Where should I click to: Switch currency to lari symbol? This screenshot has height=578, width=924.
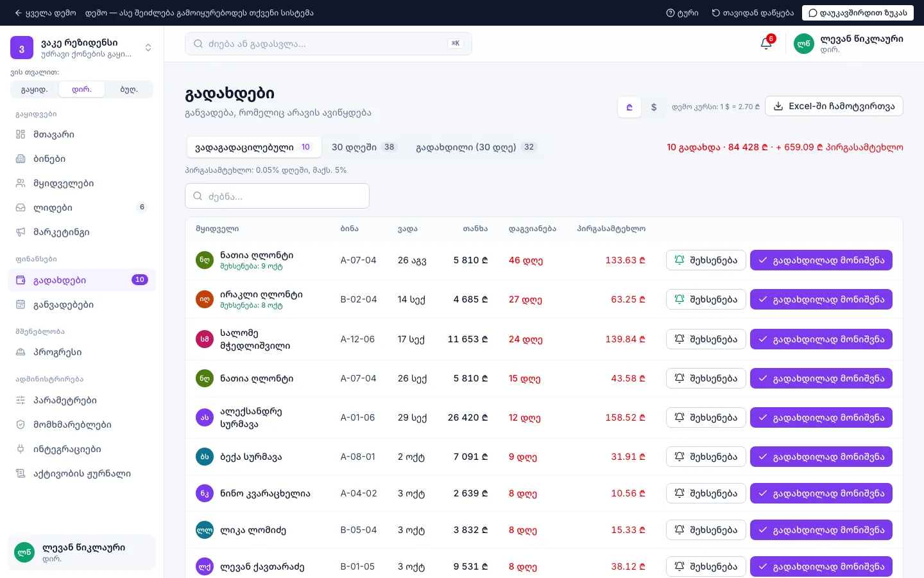(629, 107)
